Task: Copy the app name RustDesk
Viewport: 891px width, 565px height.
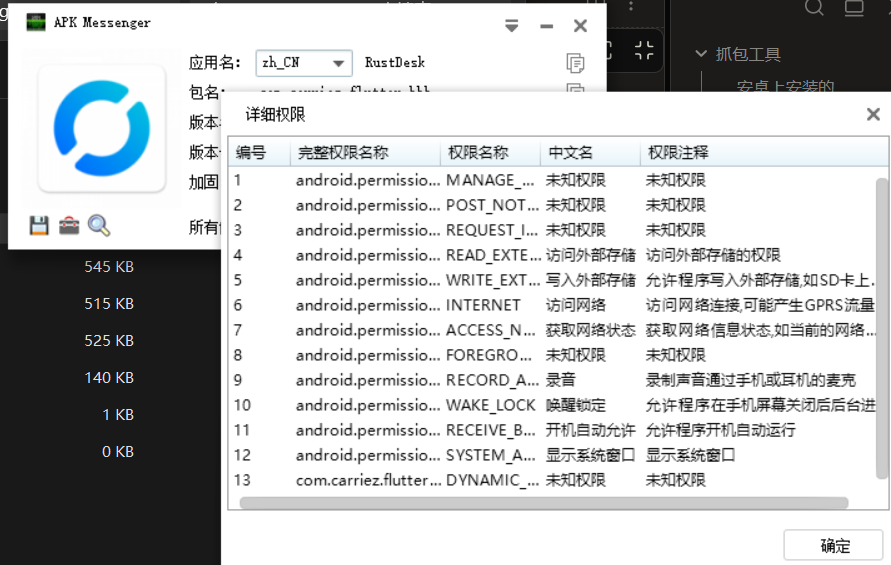Action: coord(575,63)
